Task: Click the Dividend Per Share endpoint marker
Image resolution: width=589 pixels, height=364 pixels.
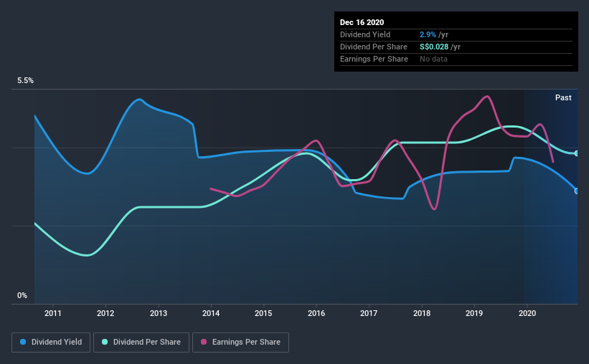Action: coord(577,153)
